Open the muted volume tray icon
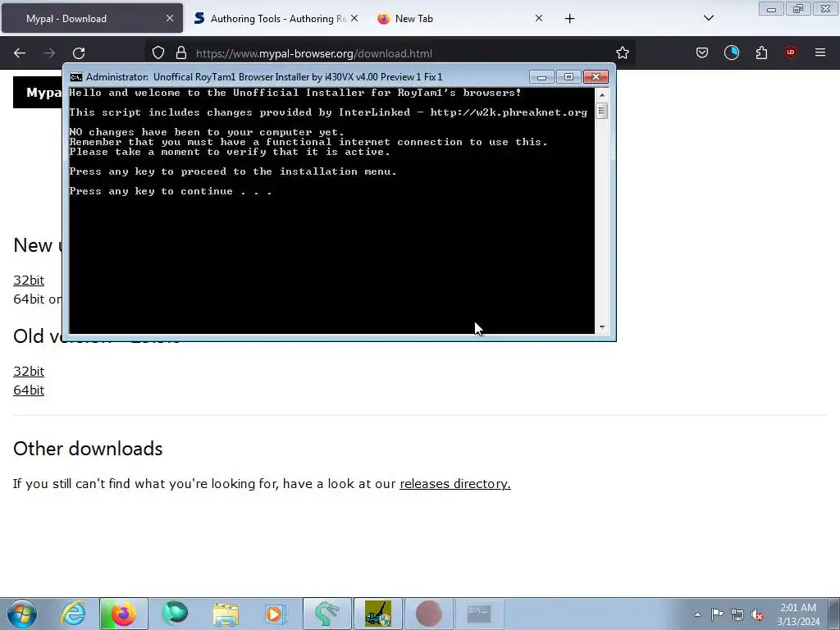Image resolution: width=840 pixels, height=630 pixels. [757, 614]
